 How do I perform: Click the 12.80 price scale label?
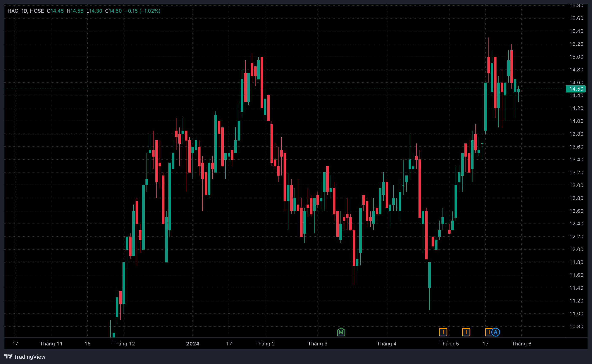click(576, 198)
